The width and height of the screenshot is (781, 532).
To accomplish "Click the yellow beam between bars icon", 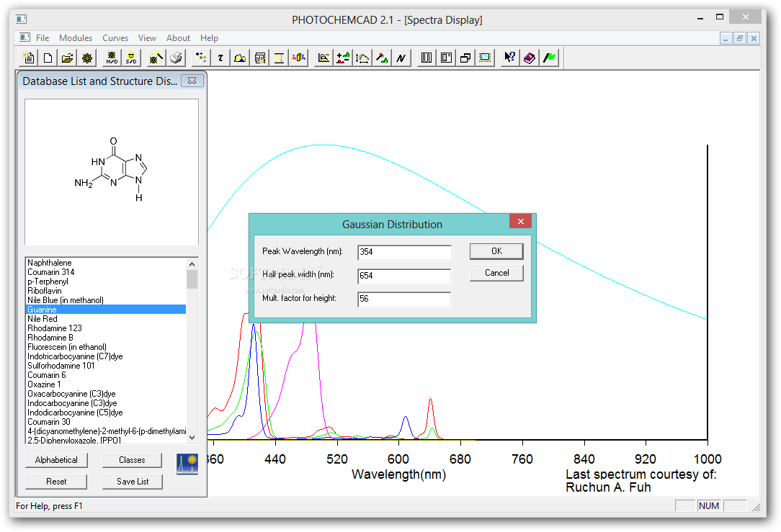I will (279, 58).
